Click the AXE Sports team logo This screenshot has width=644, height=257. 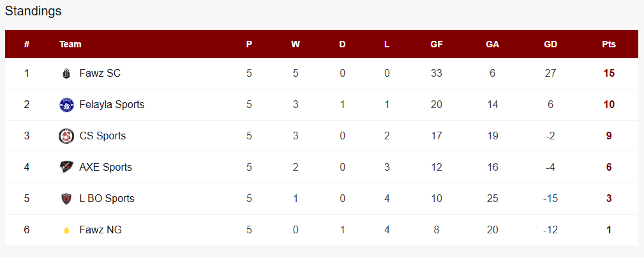pos(66,167)
